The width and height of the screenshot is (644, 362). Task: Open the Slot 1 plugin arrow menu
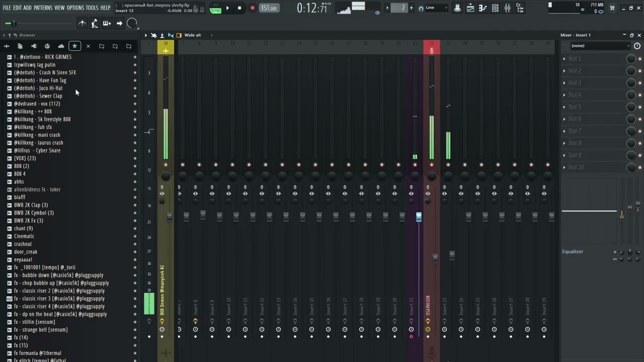[564, 59]
